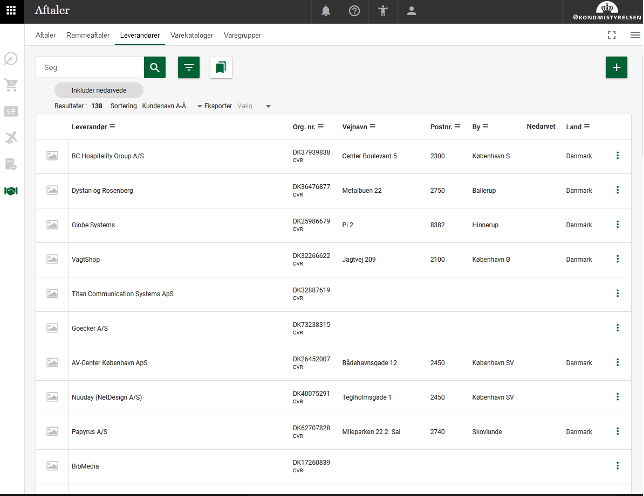Click the Globe Systems logo thumbnail
The image size is (644, 496).
click(x=52, y=225)
